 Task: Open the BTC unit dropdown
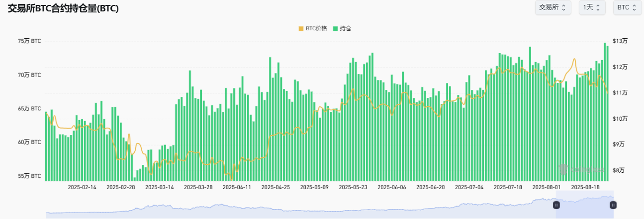627,7
